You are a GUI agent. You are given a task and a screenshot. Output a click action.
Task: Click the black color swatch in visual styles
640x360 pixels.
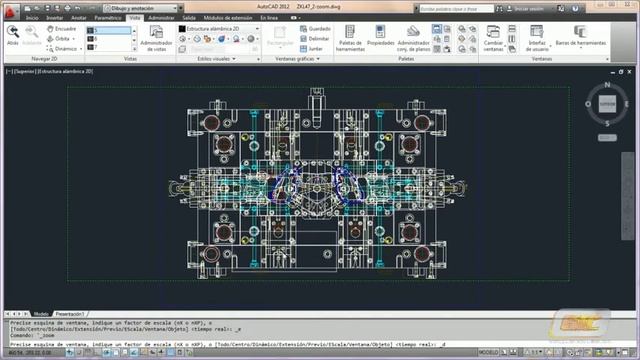pyautogui.click(x=182, y=29)
